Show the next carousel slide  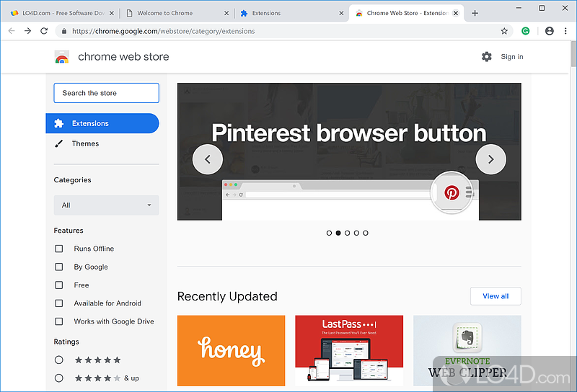coord(490,159)
